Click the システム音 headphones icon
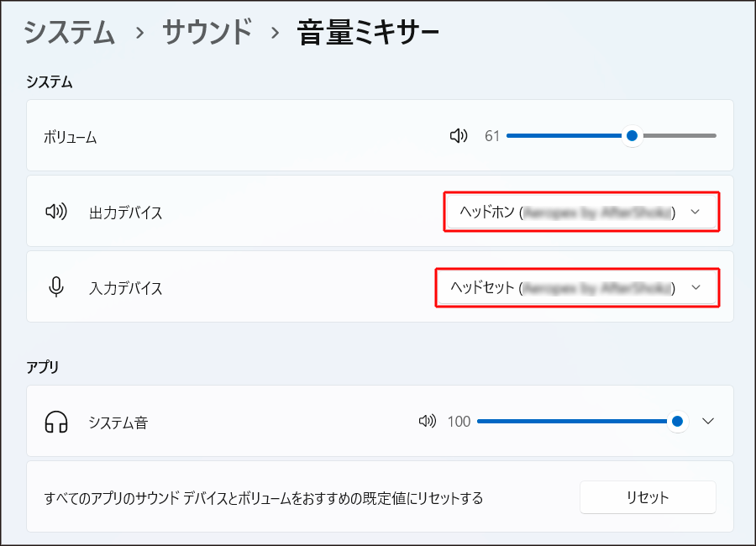 coord(56,422)
